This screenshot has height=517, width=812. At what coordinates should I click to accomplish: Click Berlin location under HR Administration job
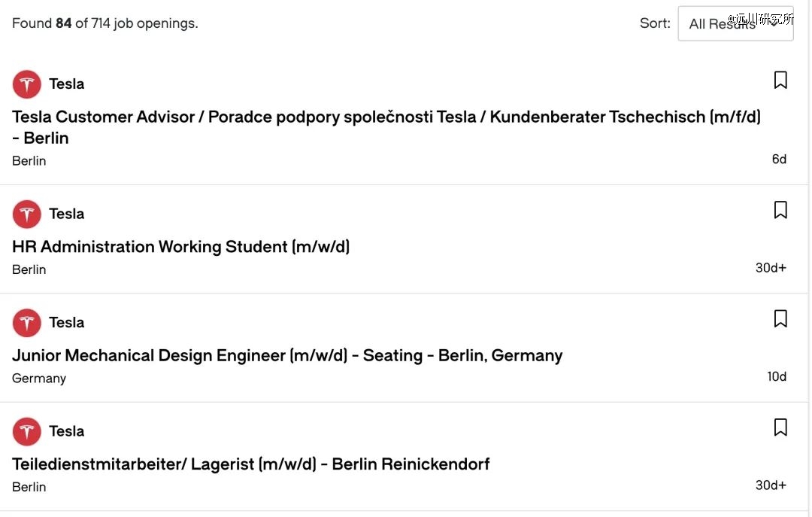point(29,269)
